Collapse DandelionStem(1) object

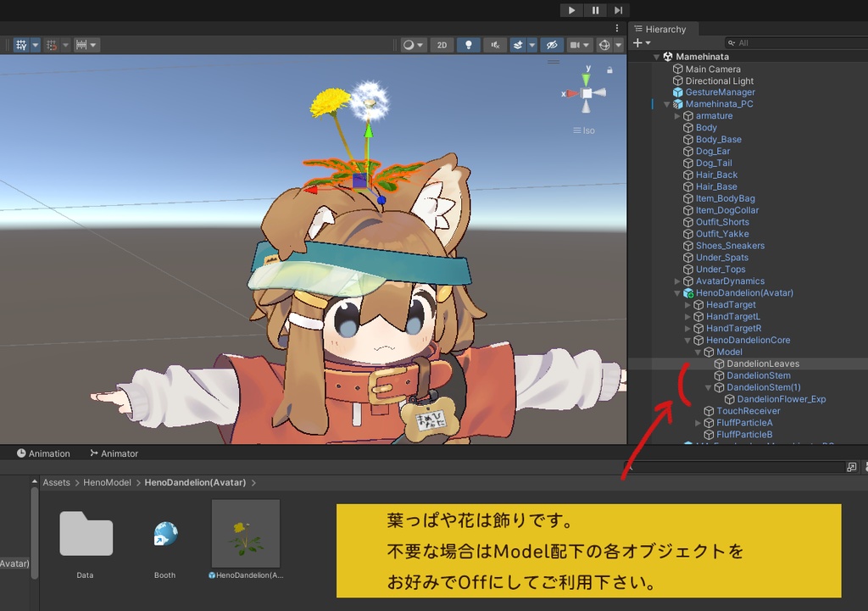(708, 387)
